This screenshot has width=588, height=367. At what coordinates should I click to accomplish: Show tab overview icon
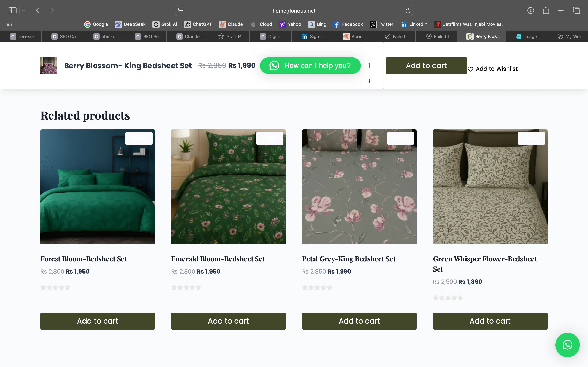576,10
